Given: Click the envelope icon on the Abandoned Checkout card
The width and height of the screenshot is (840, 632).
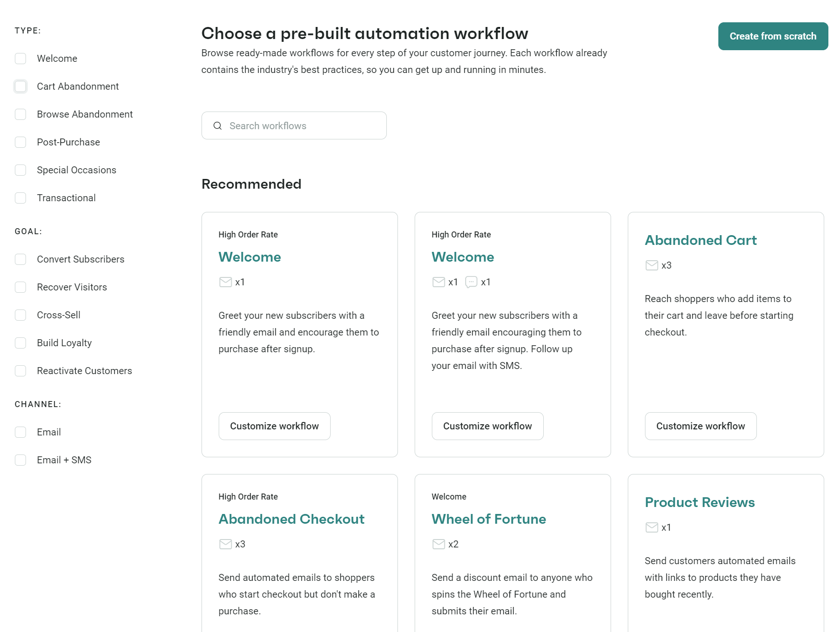Looking at the screenshot, I should click(225, 544).
